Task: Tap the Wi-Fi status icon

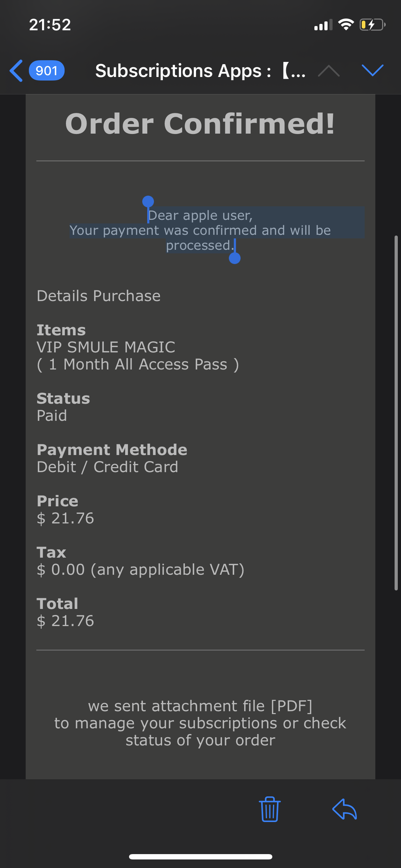Action: [x=346, y=25]
